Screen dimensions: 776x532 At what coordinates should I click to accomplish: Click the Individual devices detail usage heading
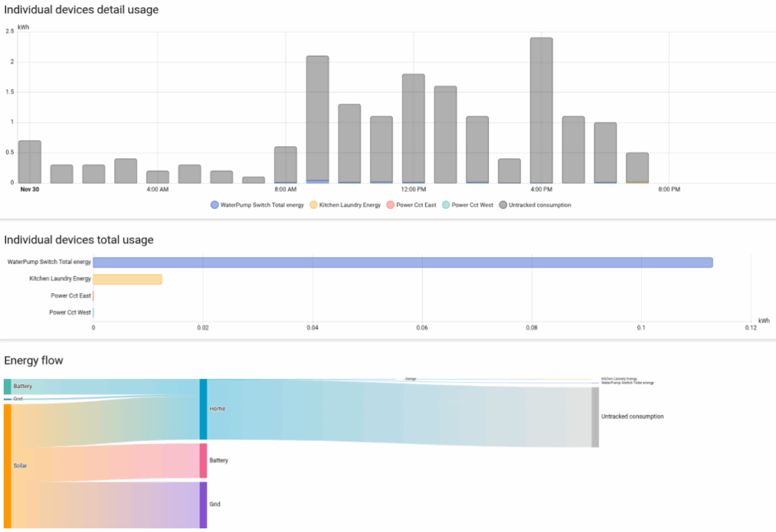[x=81, y=9]
